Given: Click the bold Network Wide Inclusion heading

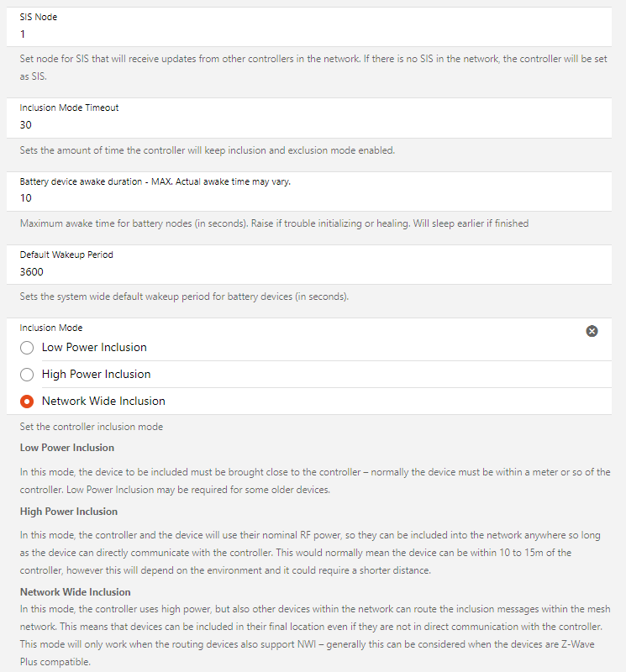Looking at the screenshot, I should (76, 592).
